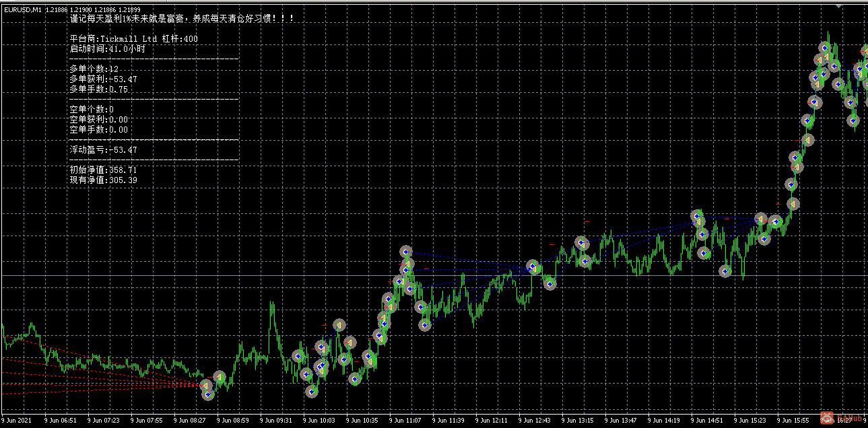Image resolution: width=868 pixels, height=428 pixels.
Task: Click the 9 Jun 15:55 time axis label
Action: click(x=793, y=421)
